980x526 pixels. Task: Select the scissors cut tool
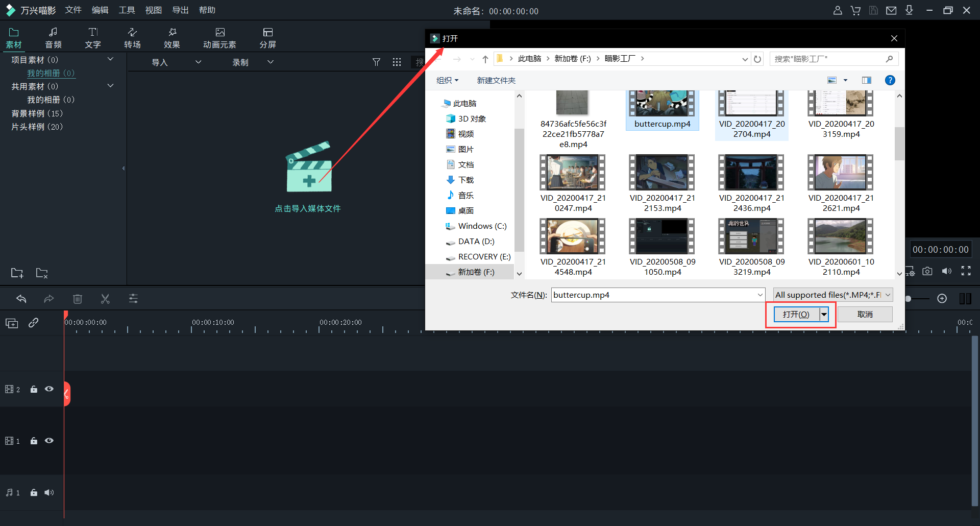click(105, 299)
